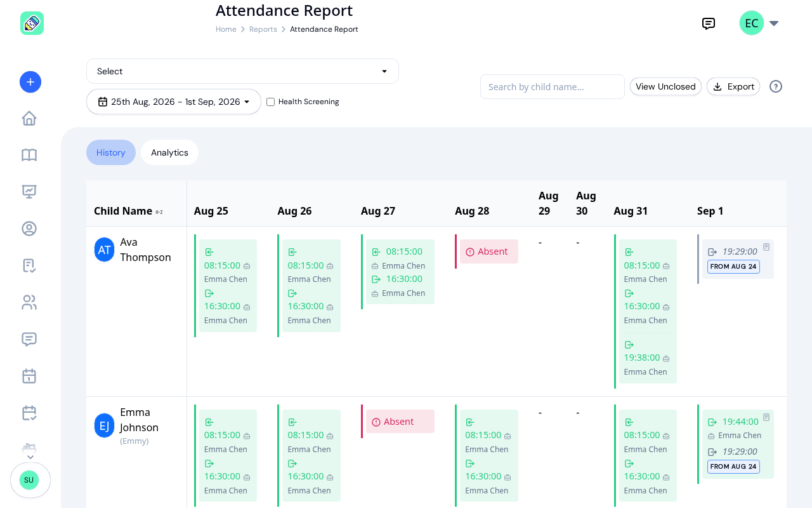Click Ava Thompson's AT avatar
This screenshot has height=508, width=812.
point(104,250)
